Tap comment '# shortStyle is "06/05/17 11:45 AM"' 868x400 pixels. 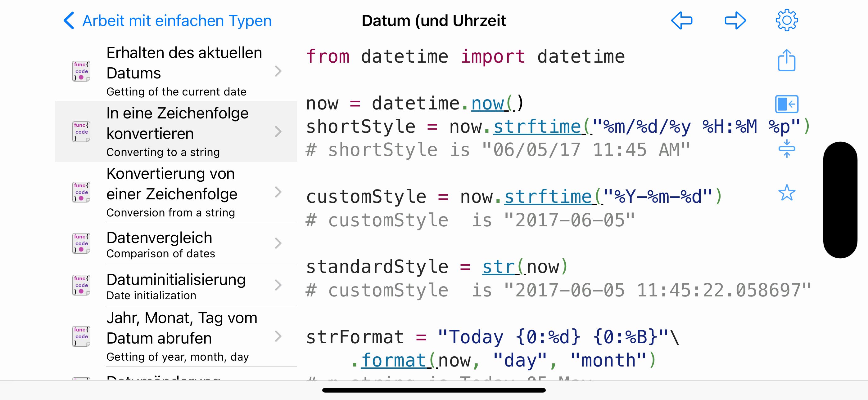498,150
